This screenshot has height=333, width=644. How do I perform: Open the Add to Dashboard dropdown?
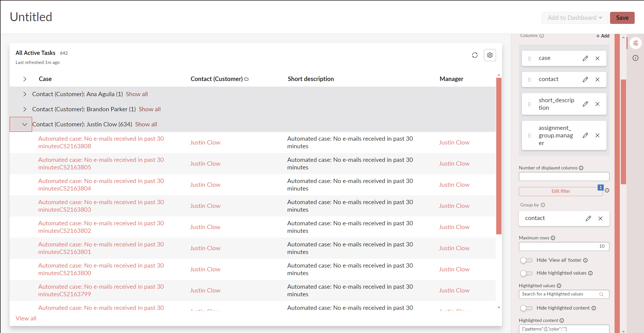pyautogui.click(x=575, y=18)
